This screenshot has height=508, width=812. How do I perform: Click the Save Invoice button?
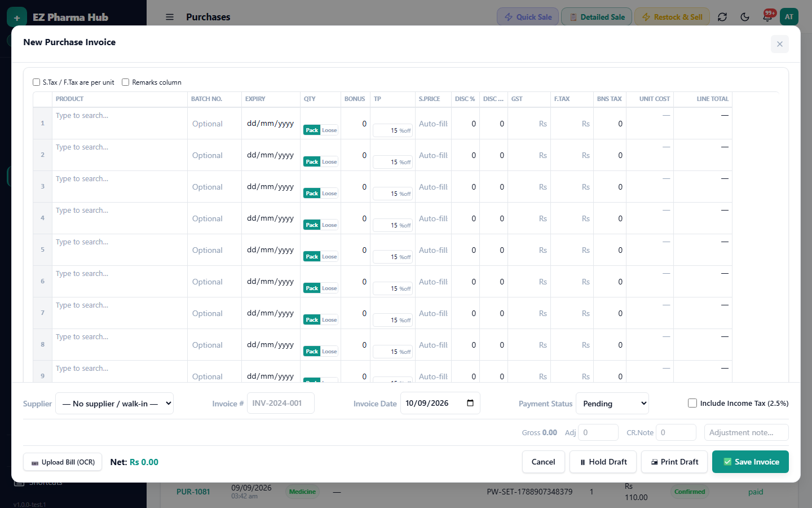(x=751, y=462)
